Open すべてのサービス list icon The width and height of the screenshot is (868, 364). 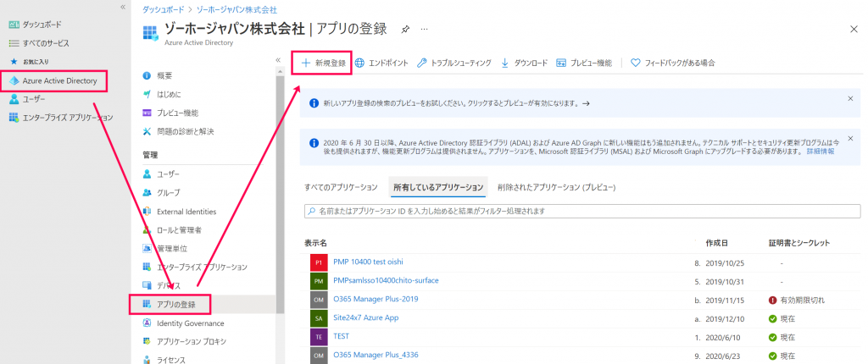coord(14,43)
